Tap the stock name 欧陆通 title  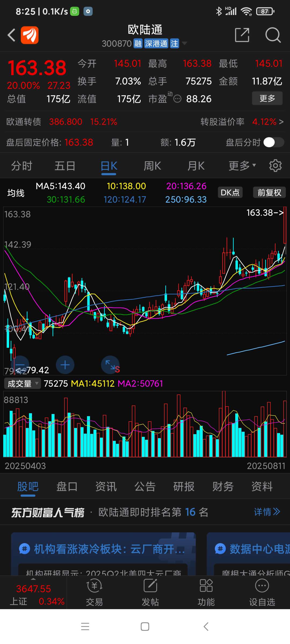[145, 30]
